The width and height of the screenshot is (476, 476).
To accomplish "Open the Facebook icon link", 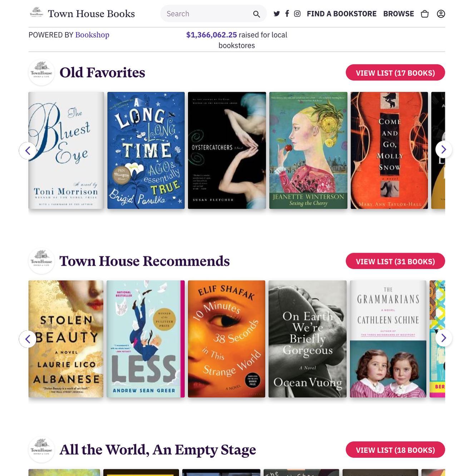I will (287, 14).
